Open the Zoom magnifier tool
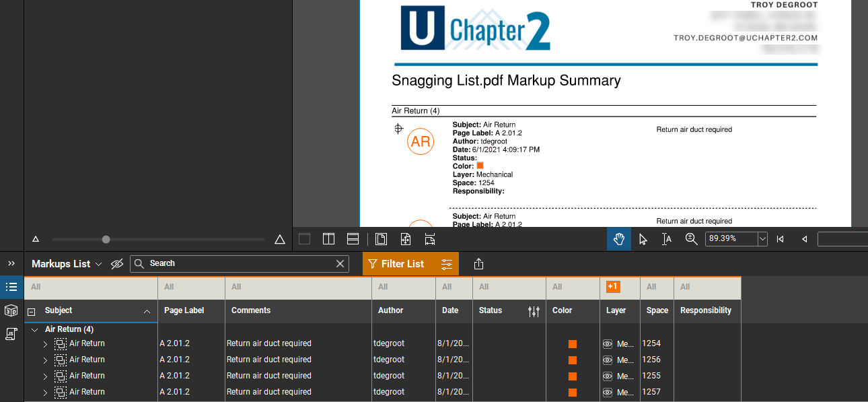The height and width of the screenshot is (402, 868). (691, 239)
